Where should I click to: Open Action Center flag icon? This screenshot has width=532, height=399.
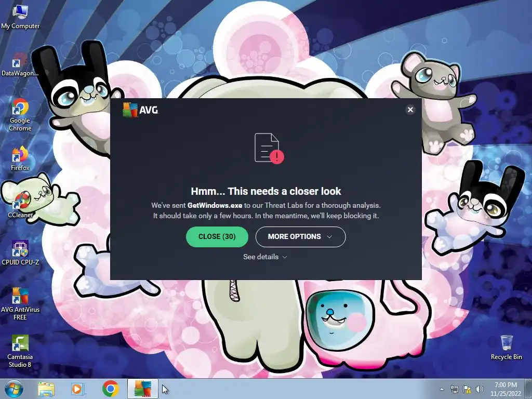[467, 389]
